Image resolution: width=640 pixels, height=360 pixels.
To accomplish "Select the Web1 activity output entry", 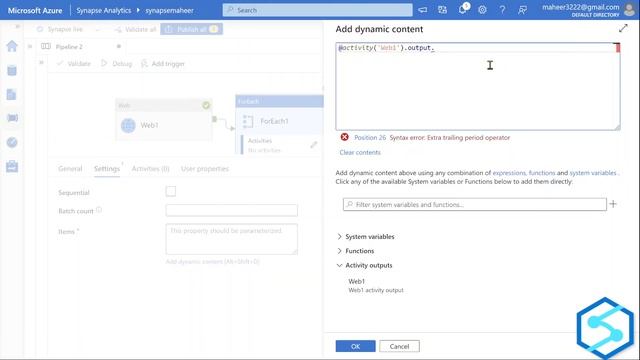I will (376, 285).
